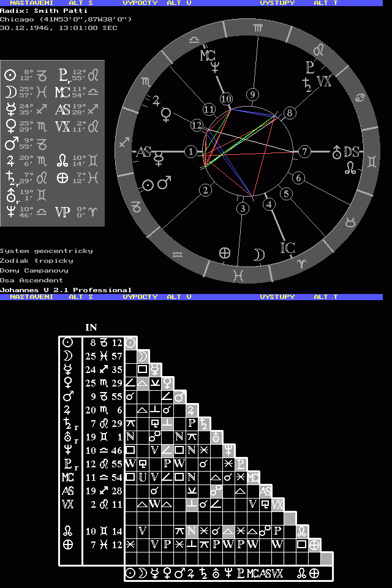Image resolution: width=392 pixels, height=588 pixels.
Task: Click the Sun symbol on the aspect grid's bottom axis
Action: pos(130,573)
